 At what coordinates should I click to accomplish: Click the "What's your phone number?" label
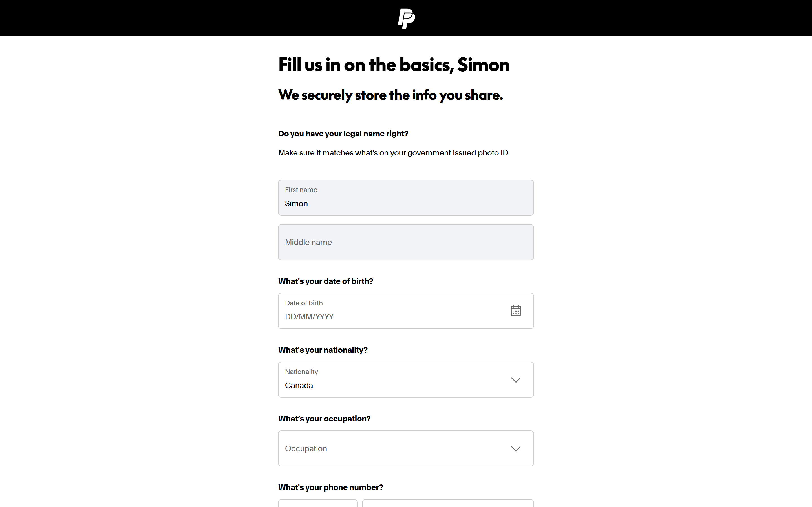(x=330, y=488)
